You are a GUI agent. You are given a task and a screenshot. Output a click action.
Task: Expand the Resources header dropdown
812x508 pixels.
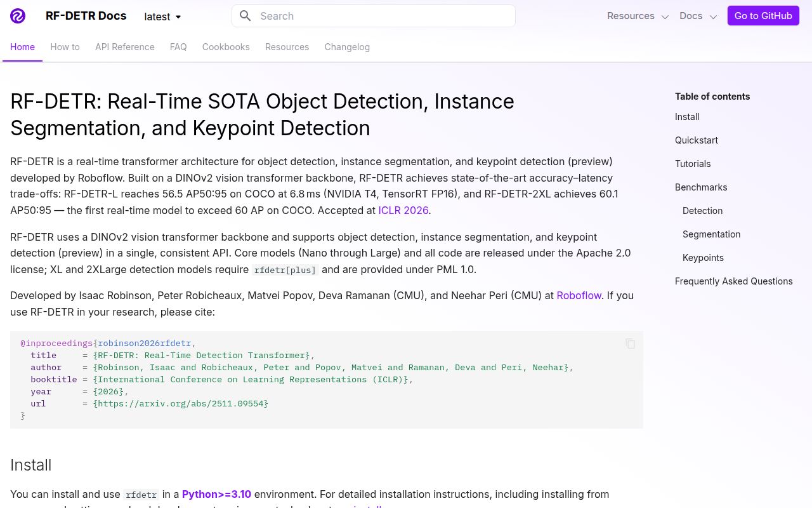pos(638,16)
